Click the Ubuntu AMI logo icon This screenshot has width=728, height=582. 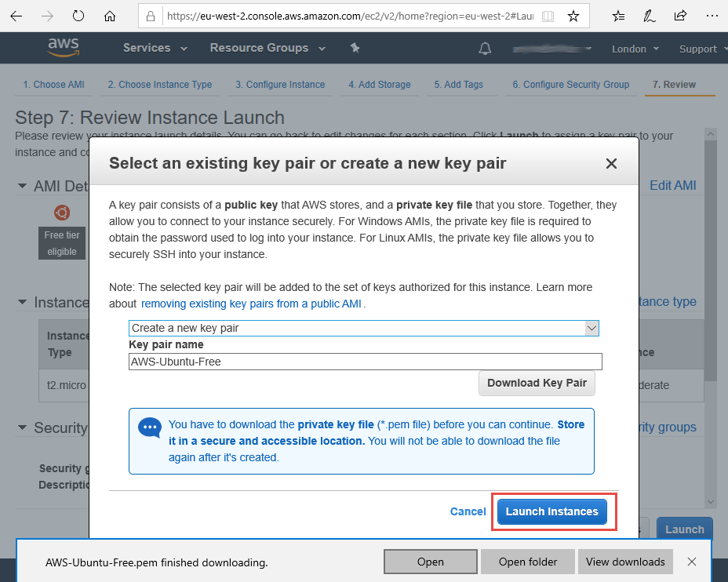pos(62,213)
